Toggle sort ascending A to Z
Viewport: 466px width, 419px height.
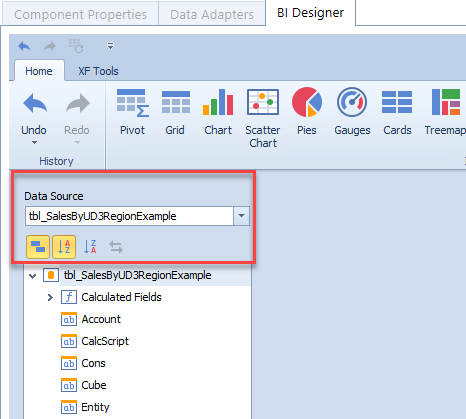tap(64, 247)
